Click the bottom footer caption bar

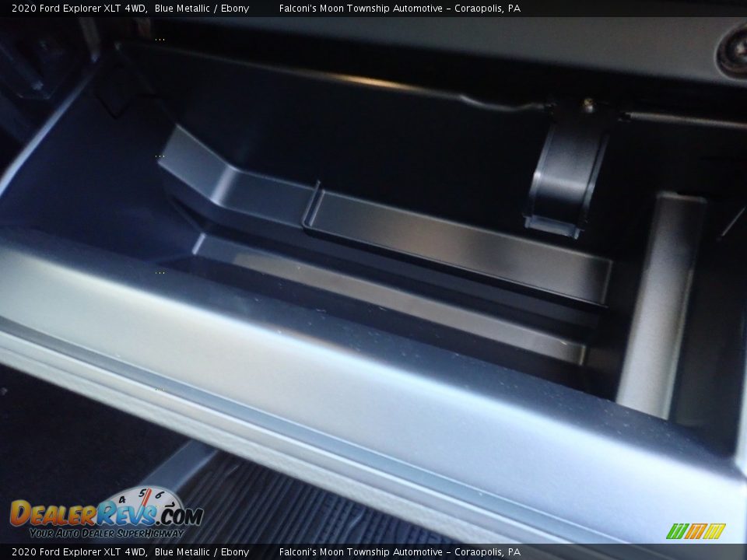click(373, 551)
